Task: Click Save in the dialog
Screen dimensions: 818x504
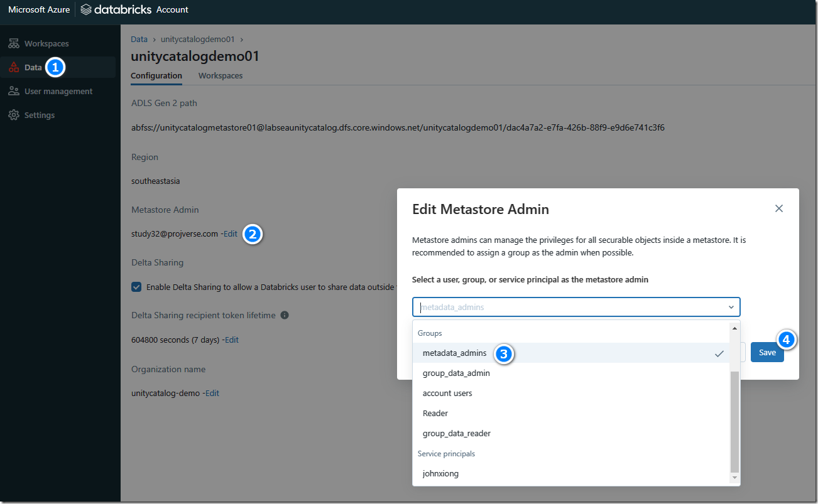Action: [767, 353]
